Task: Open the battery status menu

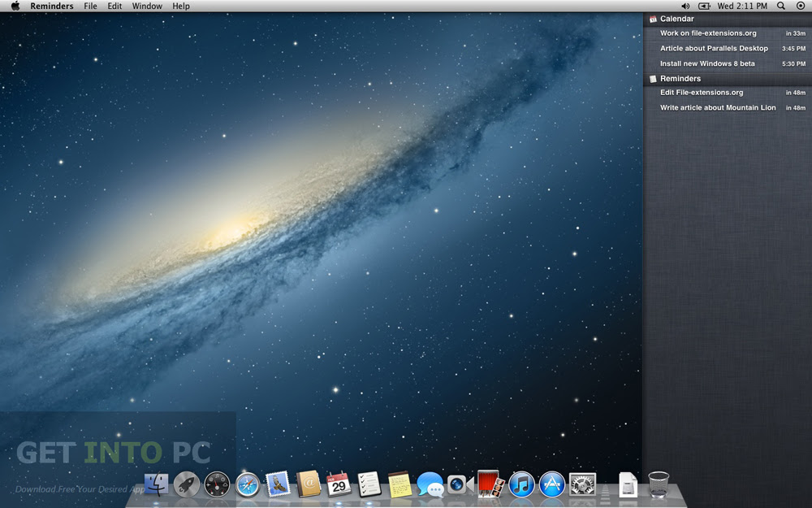Action: click(x=704, y=6)
